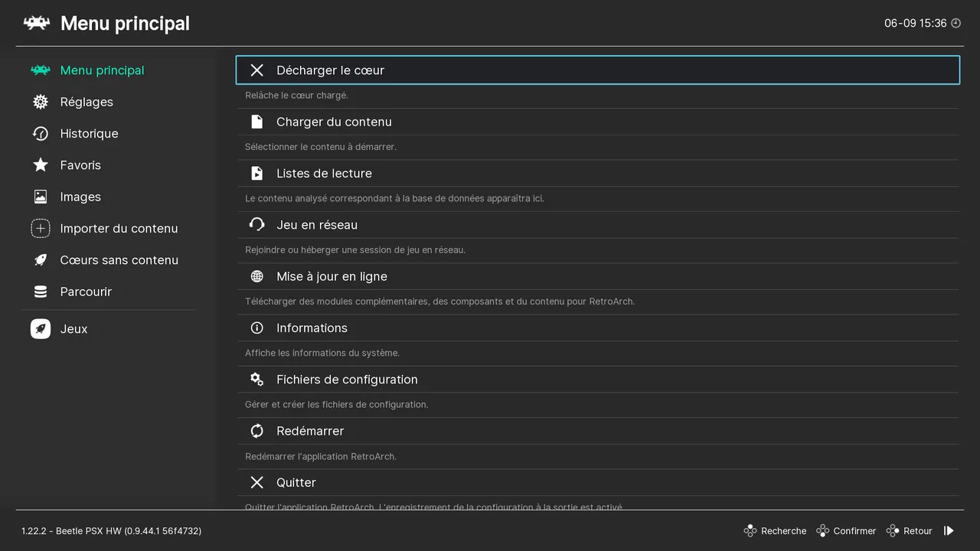Click the play arrow icon in footer
This screenshot has height=551, width=980.
click(949, 531)
